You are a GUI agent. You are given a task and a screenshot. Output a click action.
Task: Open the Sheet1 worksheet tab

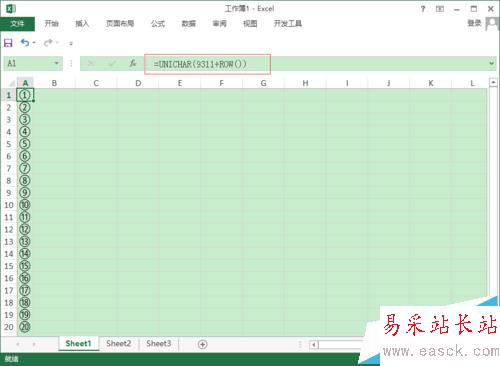79,343
